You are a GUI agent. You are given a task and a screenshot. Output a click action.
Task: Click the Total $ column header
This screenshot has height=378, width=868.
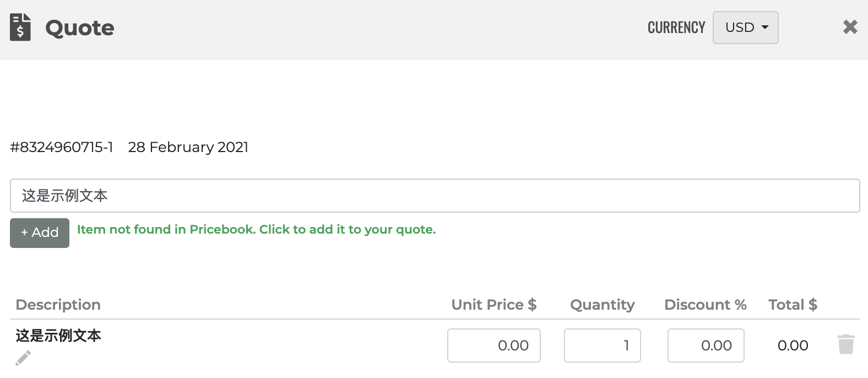coord(793,305)
